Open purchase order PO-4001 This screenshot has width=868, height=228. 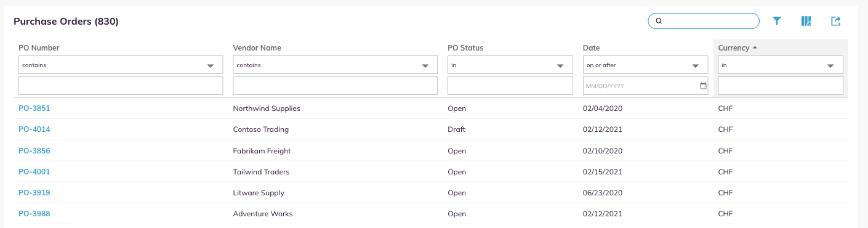click(34, 172)
